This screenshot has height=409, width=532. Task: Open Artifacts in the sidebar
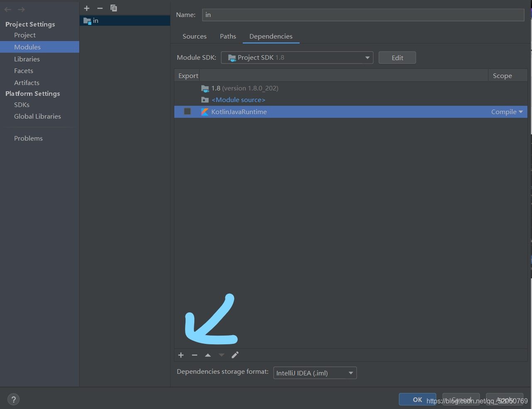coord(27,83)
